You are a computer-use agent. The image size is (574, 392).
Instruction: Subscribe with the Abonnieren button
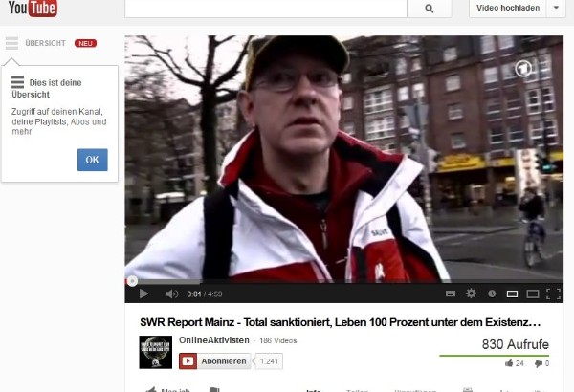[x=215, y=361]
